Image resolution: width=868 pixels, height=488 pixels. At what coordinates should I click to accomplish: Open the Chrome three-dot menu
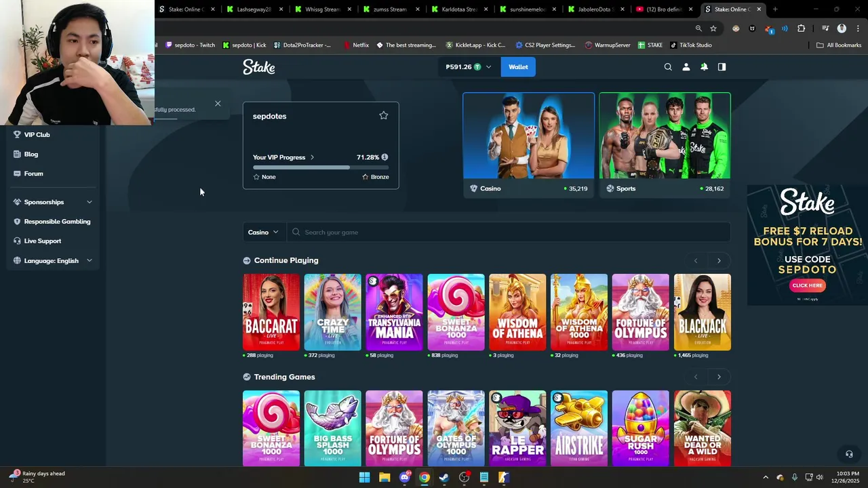856,28
